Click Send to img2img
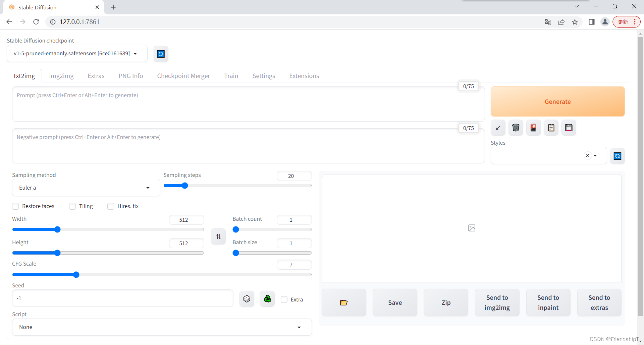 [x=497, y=302]
